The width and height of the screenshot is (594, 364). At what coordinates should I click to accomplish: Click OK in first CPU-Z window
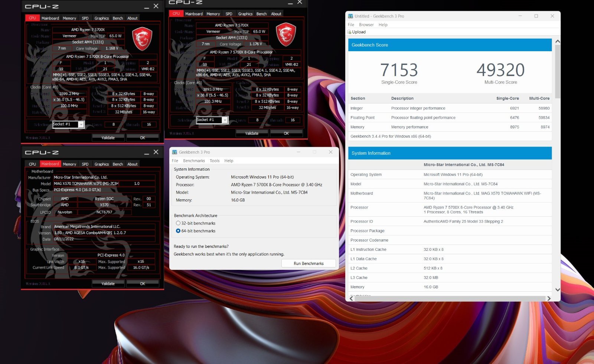[143, 138]
